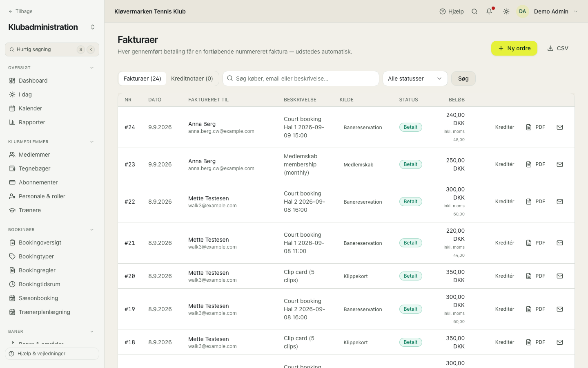This screenshot has width=588, height=368.
Task: Open the notifications bell
Action: tap(489, 11)
